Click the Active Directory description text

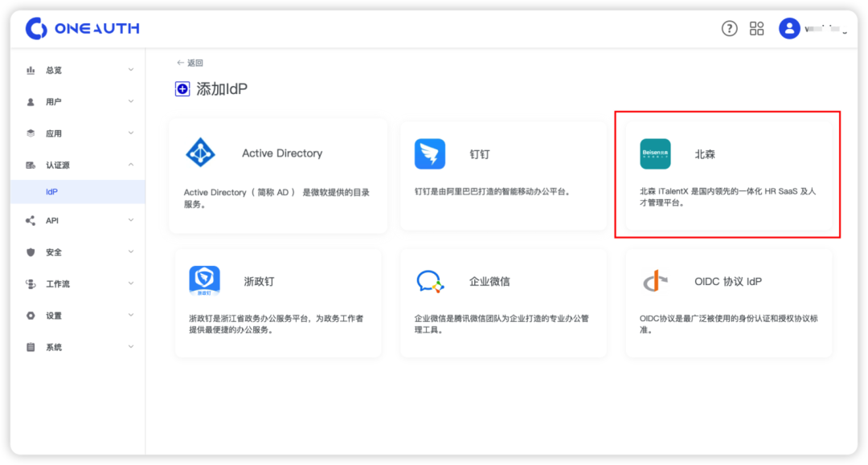coord(276,198)
